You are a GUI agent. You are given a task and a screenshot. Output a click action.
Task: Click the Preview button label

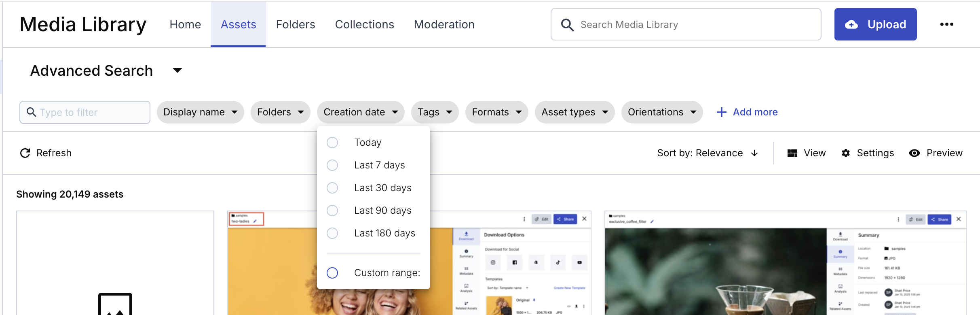click(x=944, y=153)
